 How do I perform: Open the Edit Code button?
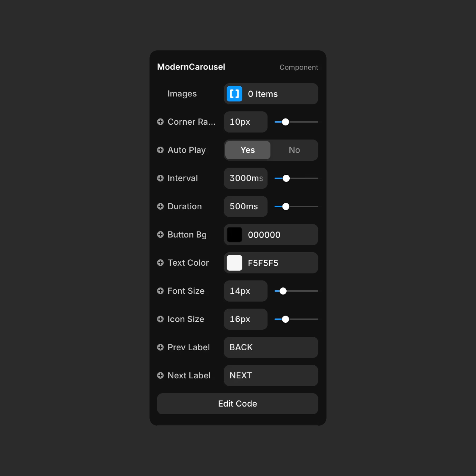point(238,404)
